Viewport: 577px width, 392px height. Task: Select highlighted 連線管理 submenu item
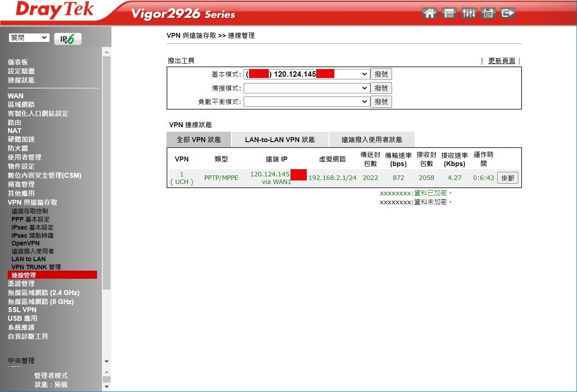pos(52,275)
